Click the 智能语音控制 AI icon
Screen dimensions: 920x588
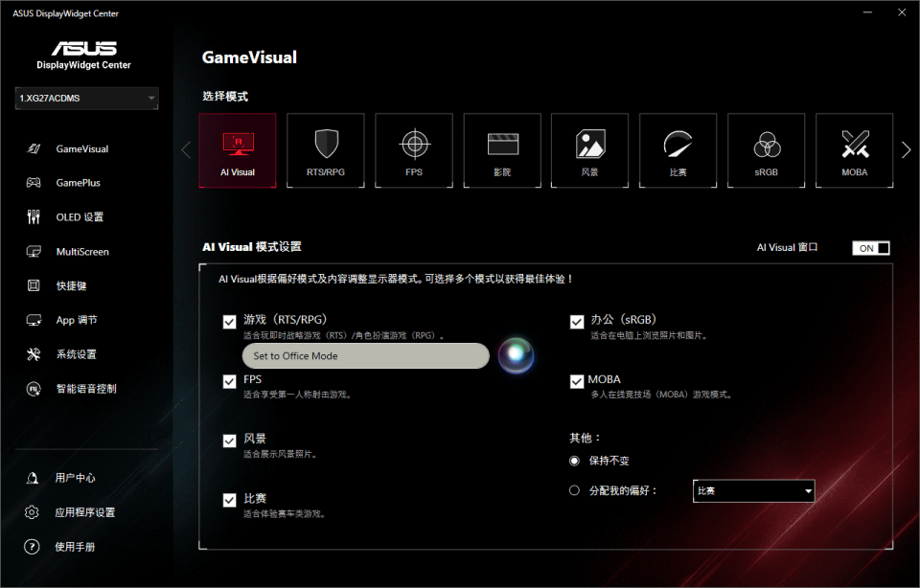coord(34,389)
